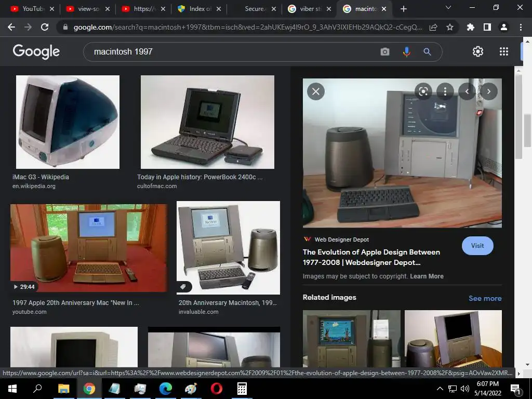532x399 pixels.
Task: Open the Windows Start menu
Action: 12,389
